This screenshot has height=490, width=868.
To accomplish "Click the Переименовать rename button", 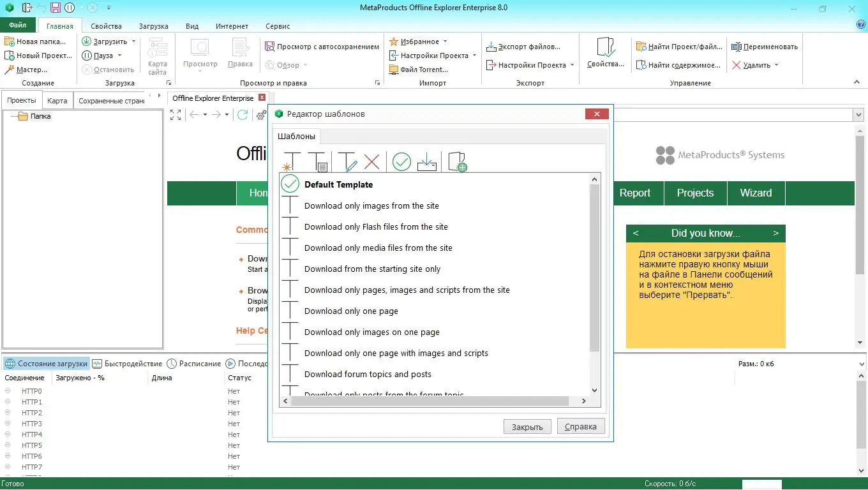I will 765,47.
